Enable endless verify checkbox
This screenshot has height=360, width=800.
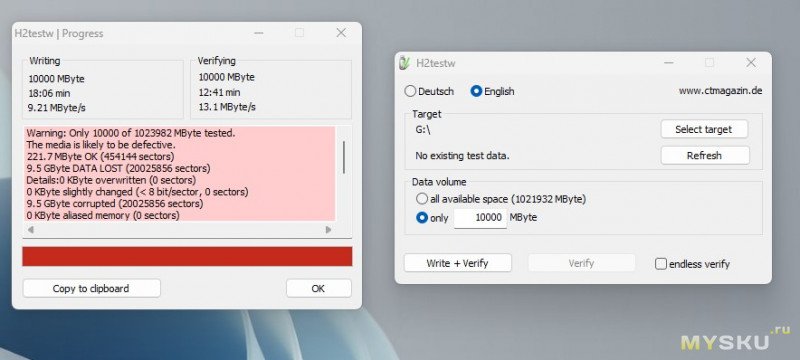tap(692, 264)
